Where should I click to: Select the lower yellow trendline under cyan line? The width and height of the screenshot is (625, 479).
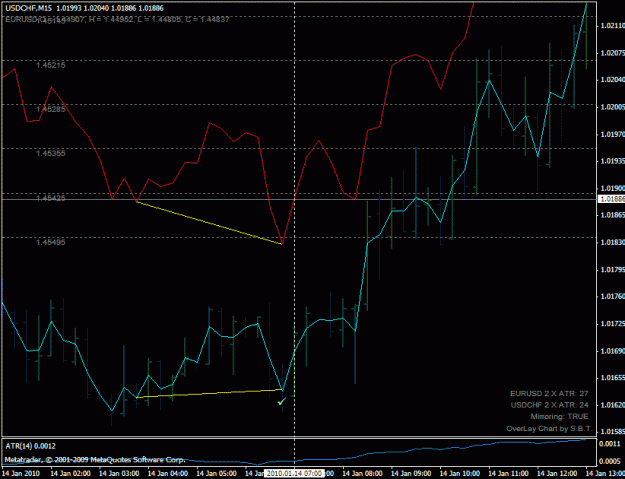(209, 393)
